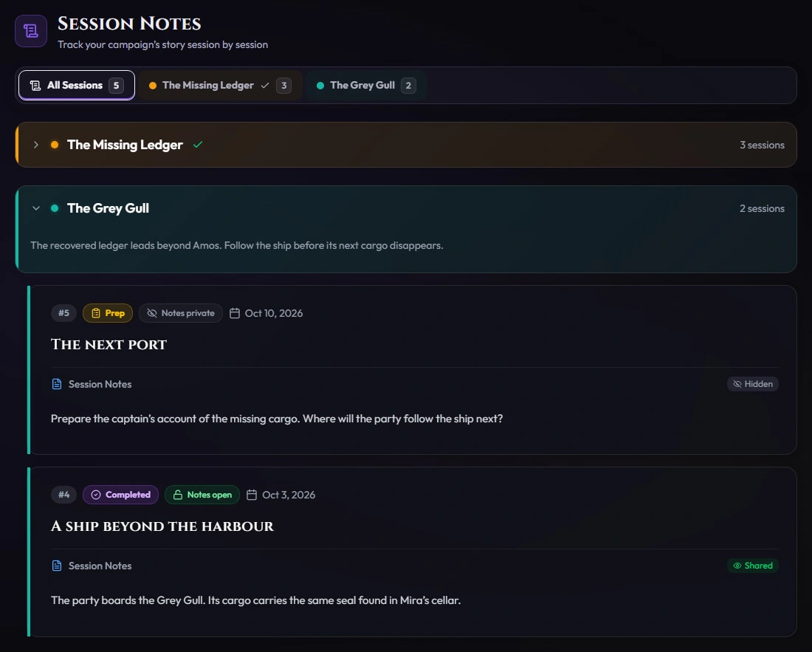
Task: Toggle the Hidden visibility badge for The Next Port
Action: 753,384
